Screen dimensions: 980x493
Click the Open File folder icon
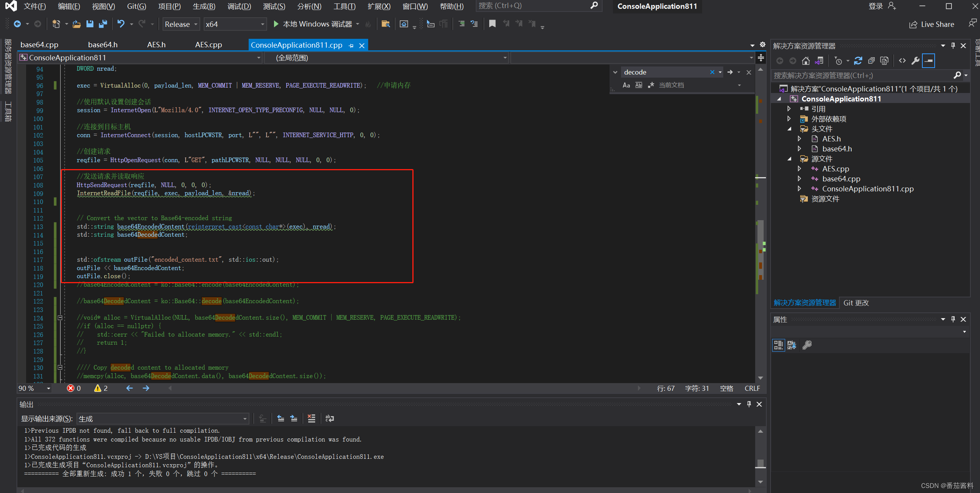pyautogui.click(x=76, y=24)
